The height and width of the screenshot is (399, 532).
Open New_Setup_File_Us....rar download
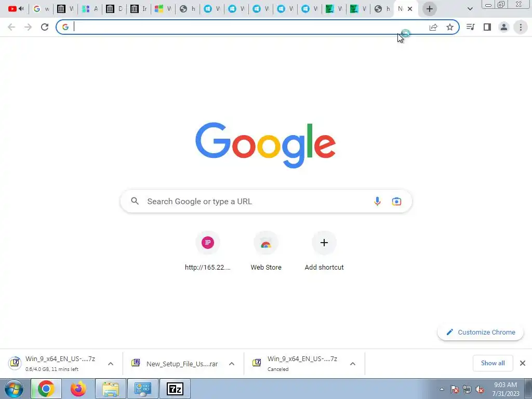175,364
